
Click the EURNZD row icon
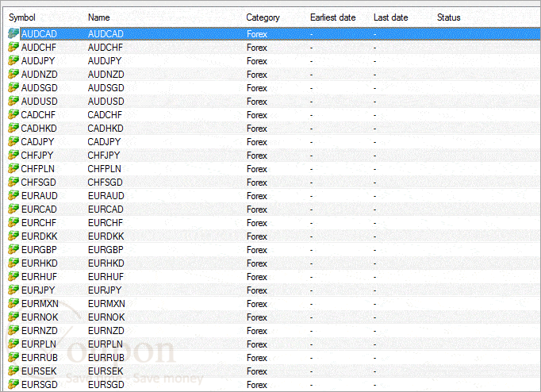(x=13, y=330)
